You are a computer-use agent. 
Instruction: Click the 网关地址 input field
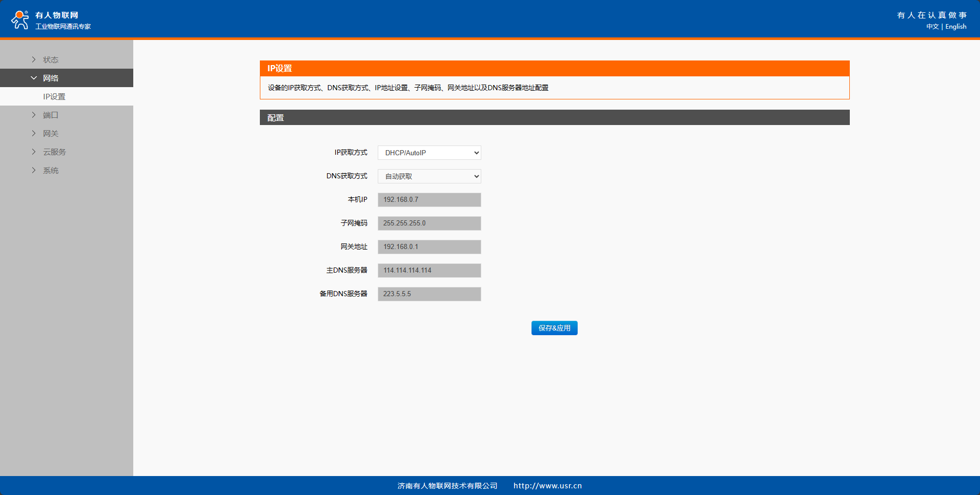click(x=429, y=247)
